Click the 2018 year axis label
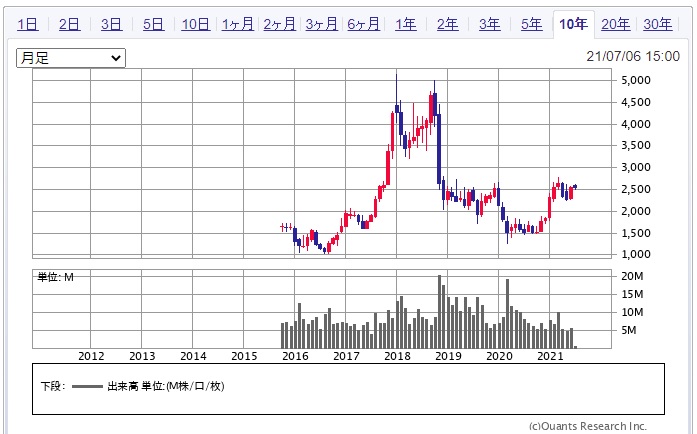Screen dimensions: 697x434 click(397, 356)
